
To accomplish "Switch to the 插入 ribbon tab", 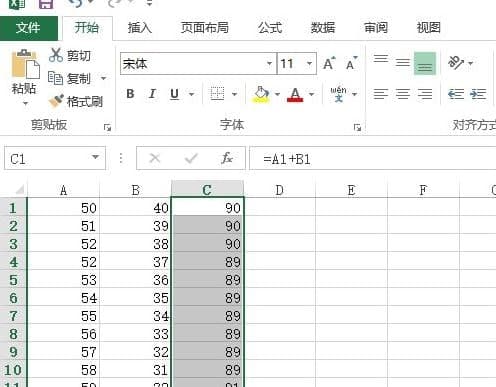I will (140, 28).
